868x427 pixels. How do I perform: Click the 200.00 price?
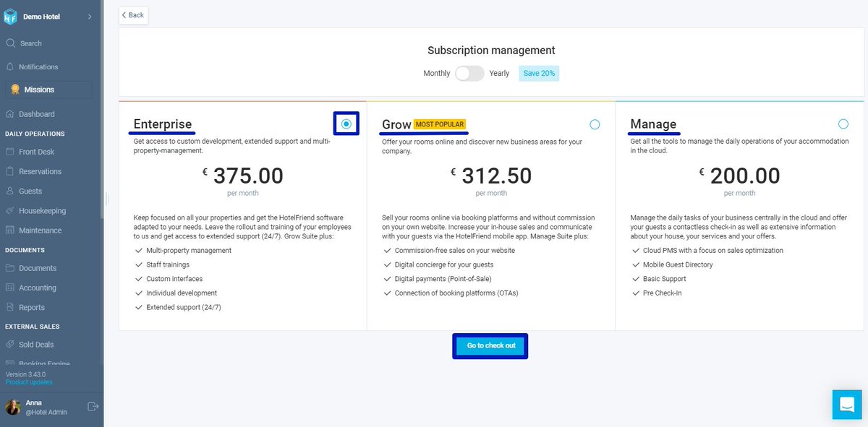(x=745, y=176)
